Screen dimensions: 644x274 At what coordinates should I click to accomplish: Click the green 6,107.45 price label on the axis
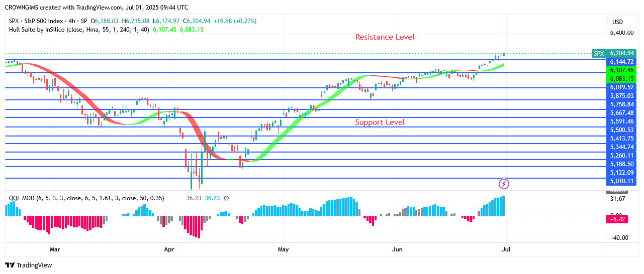pyautogui.click(x=622, y=70)
